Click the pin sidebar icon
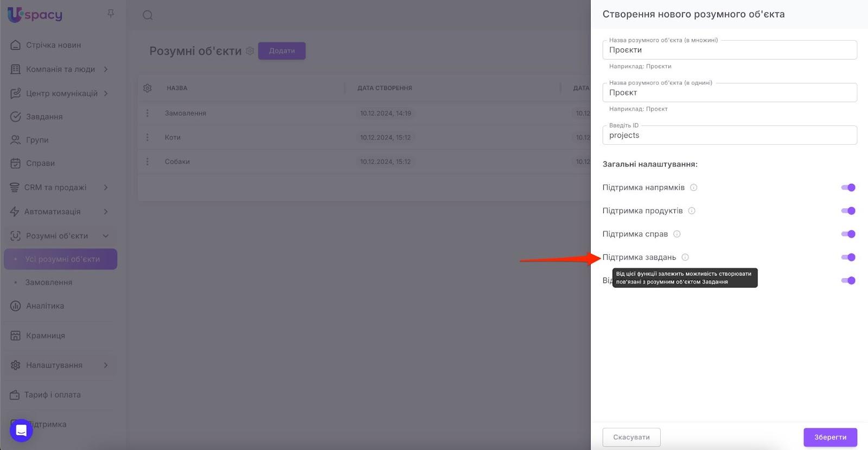 (x=111, y=14)
